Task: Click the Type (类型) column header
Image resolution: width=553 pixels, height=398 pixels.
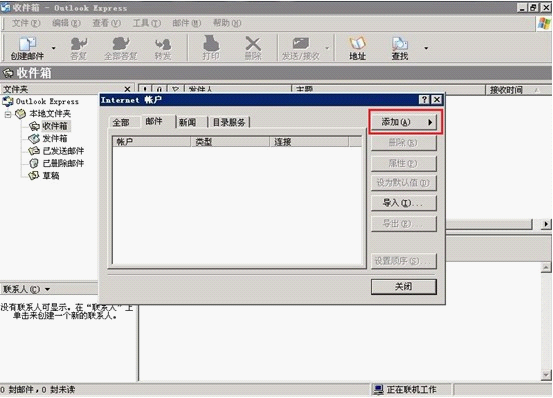Action: pyautogui.click(x=230, y=142)
